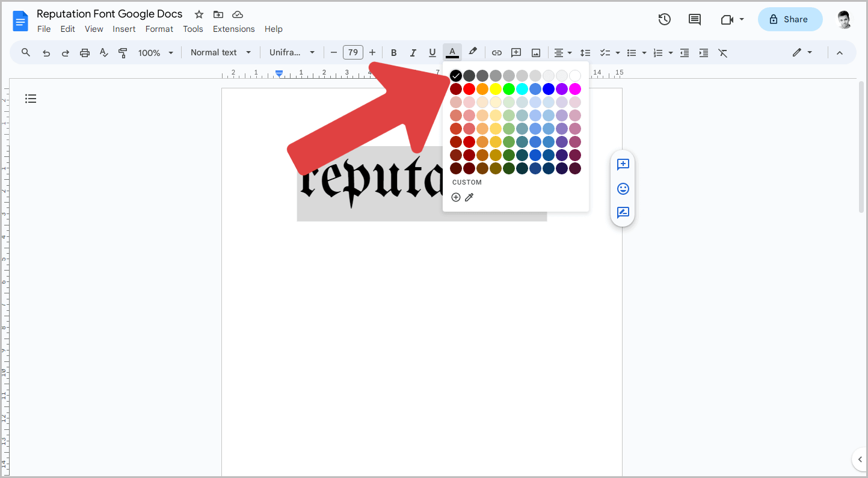868x478 pixels.
Task: Toggle italic formatting
Action: coord(413,52)
